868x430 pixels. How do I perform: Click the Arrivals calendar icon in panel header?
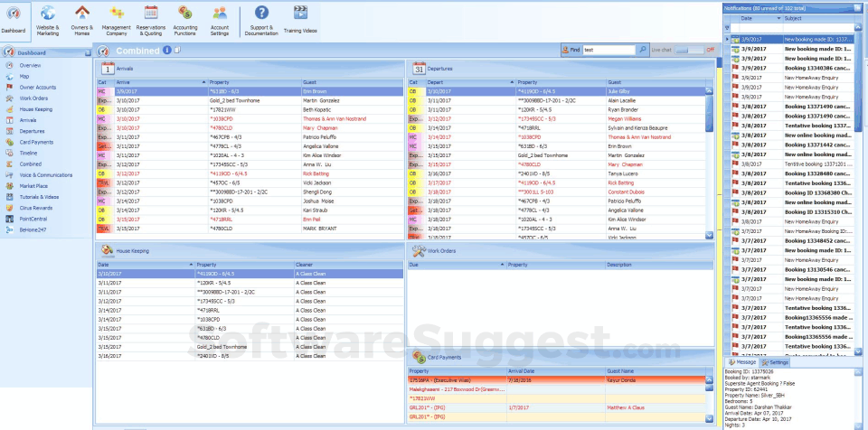108,69
